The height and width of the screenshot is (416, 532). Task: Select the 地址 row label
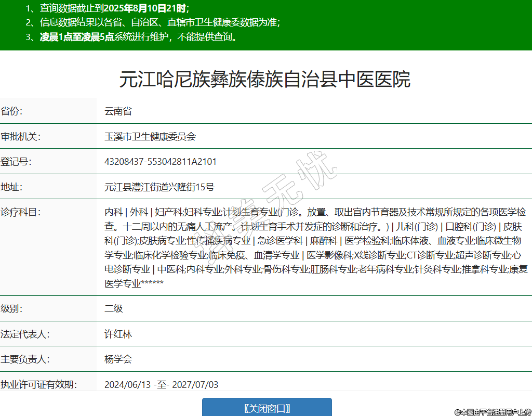click(11, 187)
